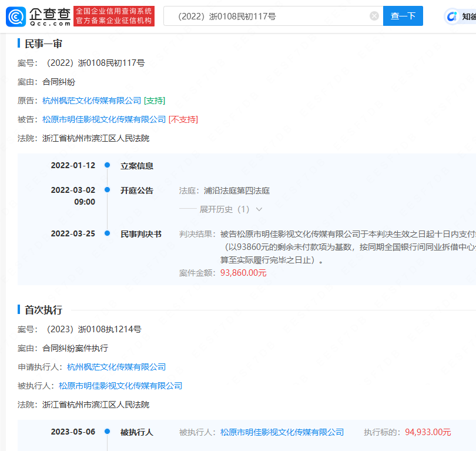The image size is (476, 451).
Task: Expand 展开历史 (1) chevron
Action: coord(259,209)
